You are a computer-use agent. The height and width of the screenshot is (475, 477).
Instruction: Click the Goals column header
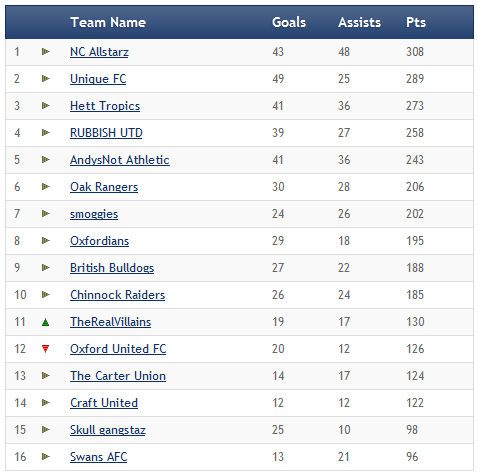click(x=289, y=22)
